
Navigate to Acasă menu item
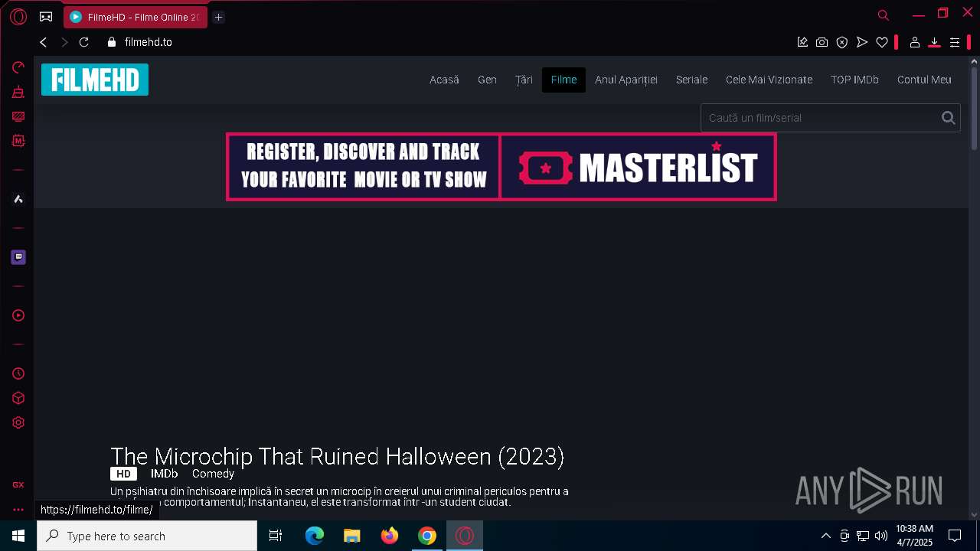pos(444,80)
